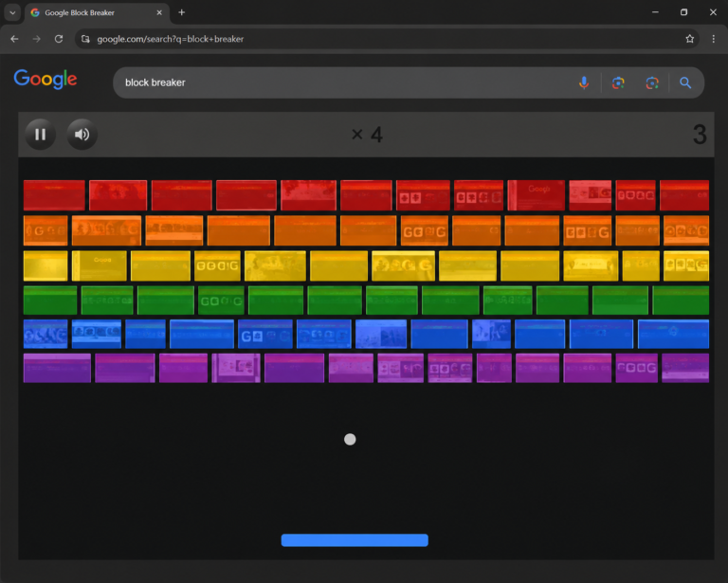Reload the current page
This screenshot has width=728, height=583.
tap(59, 39)
